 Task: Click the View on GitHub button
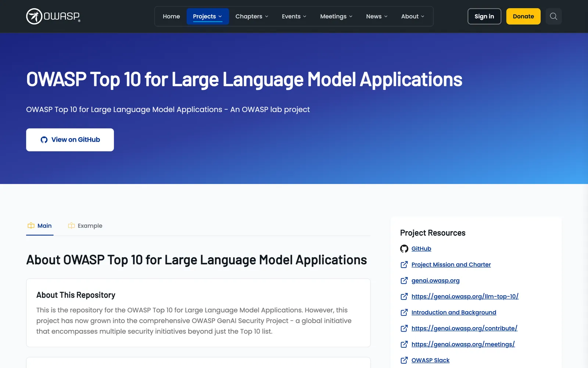pyautogui.click(x=70, y=140)
